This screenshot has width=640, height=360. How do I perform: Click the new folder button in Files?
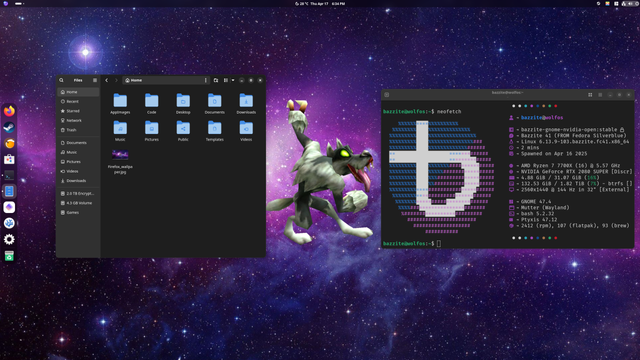(x=216, y=80)
